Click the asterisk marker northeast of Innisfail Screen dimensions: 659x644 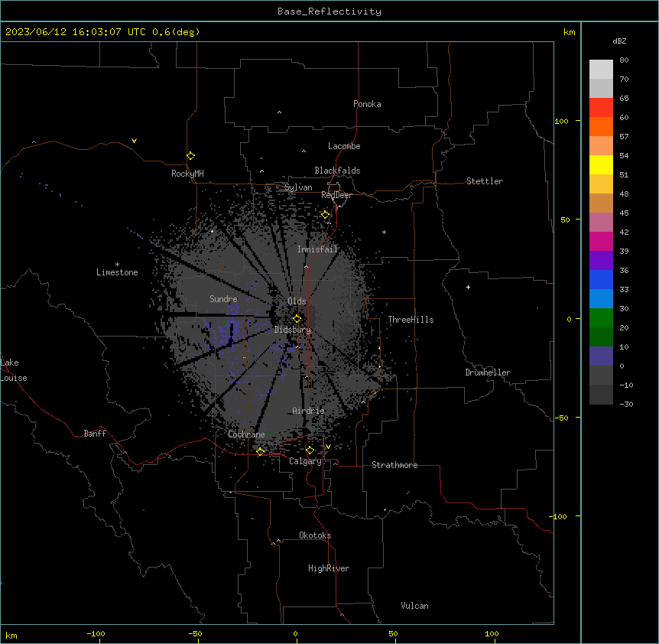(x=384, y=232)
